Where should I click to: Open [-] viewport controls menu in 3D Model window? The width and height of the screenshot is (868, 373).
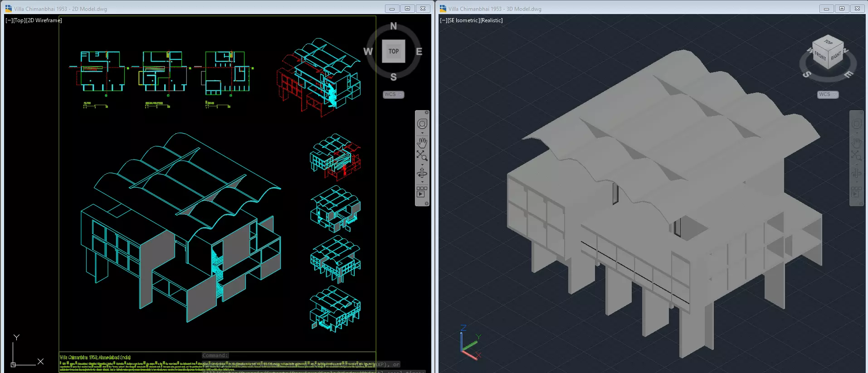444,20
